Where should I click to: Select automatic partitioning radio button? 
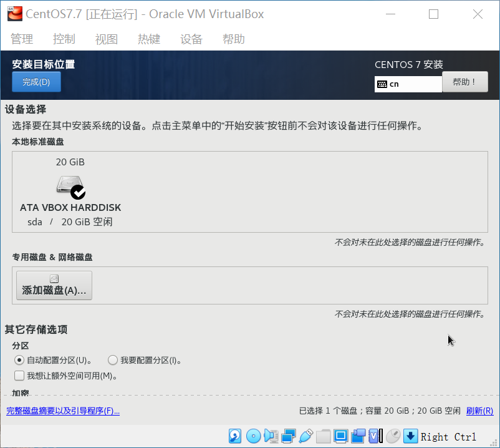(x=19, y=360)
